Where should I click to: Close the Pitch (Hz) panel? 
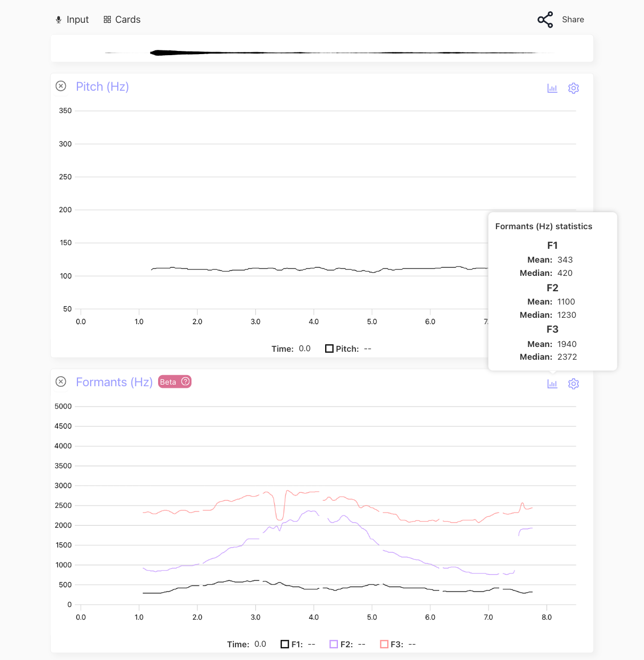pos(61,86)
